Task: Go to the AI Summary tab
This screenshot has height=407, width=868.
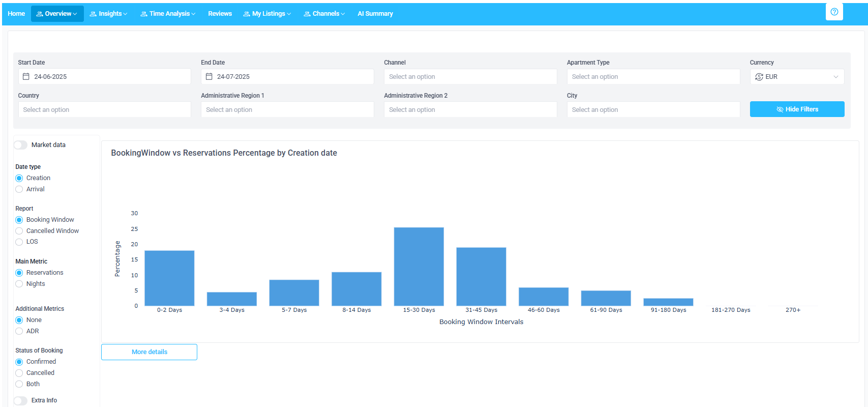Action: point(375,14)
